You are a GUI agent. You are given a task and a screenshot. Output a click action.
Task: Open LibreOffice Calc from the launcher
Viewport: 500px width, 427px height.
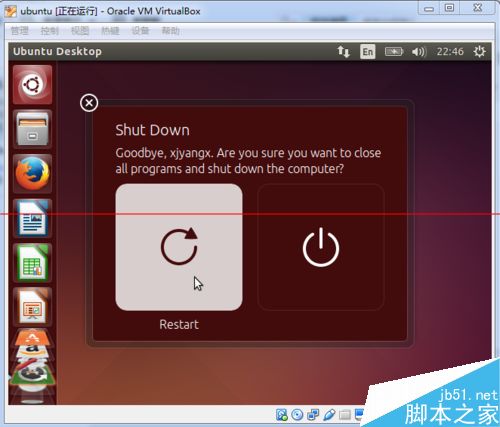pyautogui.click(x=32, y=263)
